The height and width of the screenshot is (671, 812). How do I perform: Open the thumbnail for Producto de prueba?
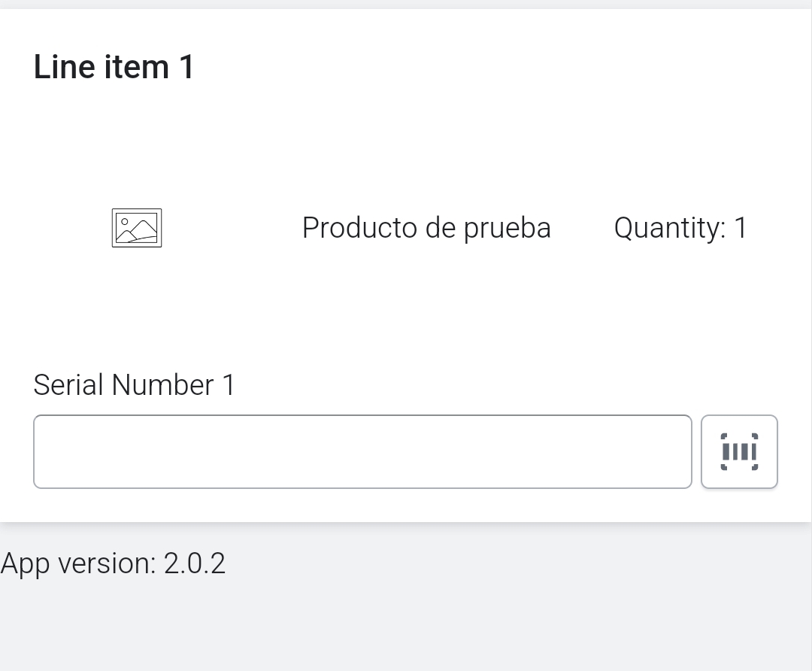[137, 228]
